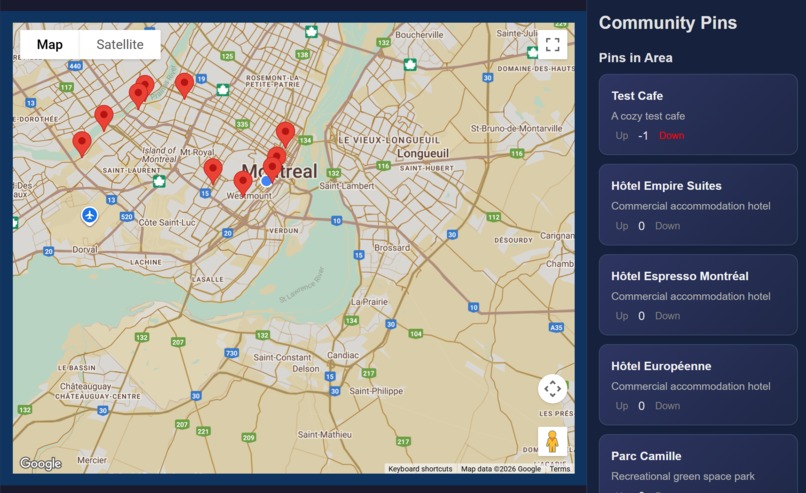The image size is (806, 493).
Task: Toggle fullscreen map view
Action: point(553,45)
